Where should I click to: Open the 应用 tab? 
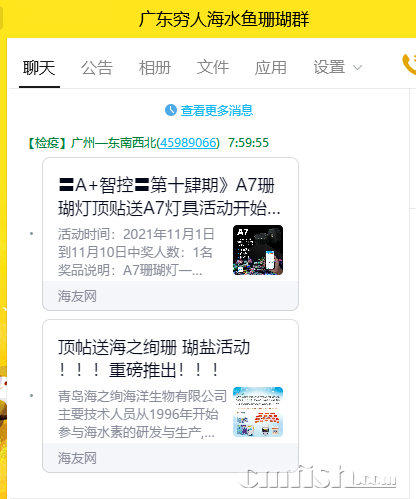[x=271, y=68]
